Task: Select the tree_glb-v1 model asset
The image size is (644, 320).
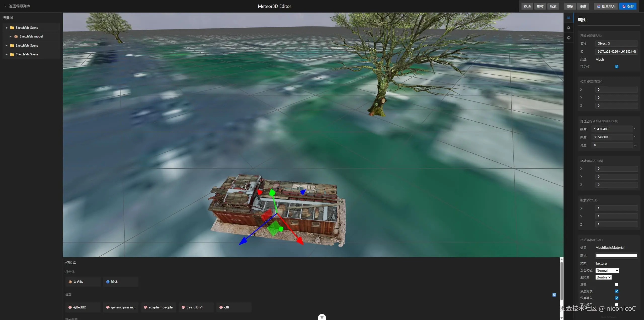Action: (x=196, y=307)
